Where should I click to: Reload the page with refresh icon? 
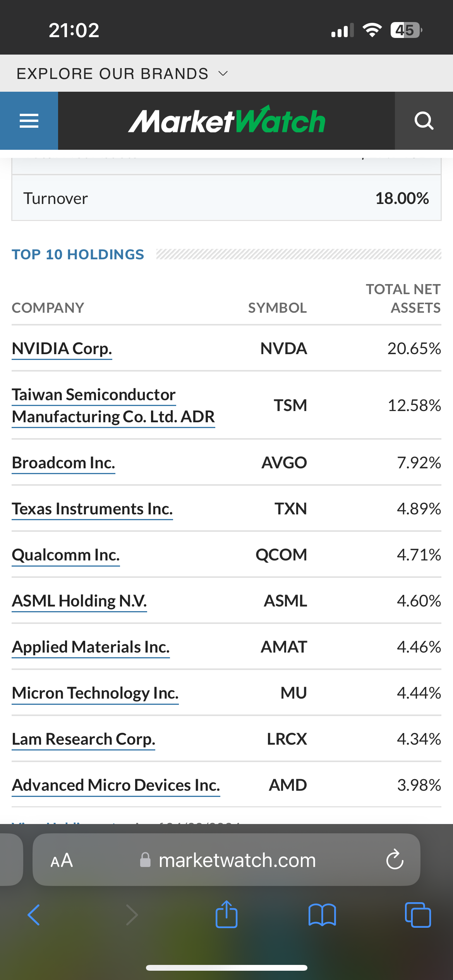395,860
